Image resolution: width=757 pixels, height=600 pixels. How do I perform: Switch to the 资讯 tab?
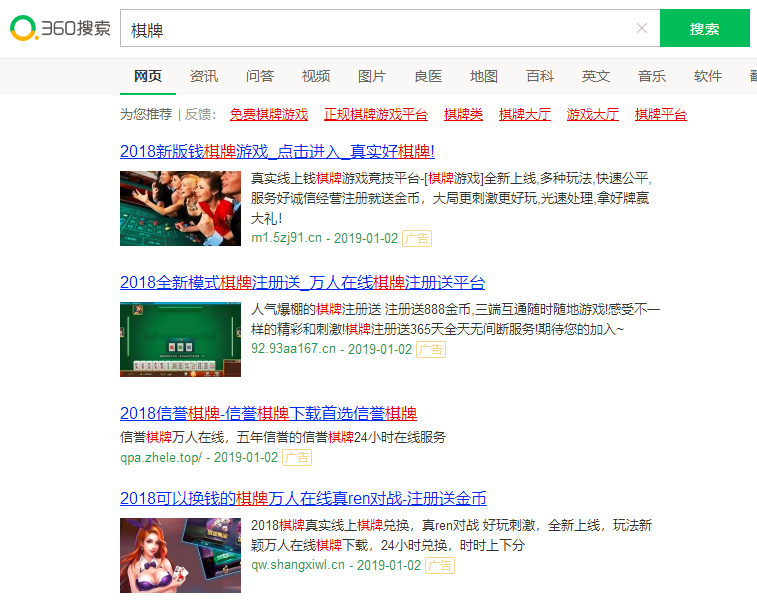[x=204, y=76]
